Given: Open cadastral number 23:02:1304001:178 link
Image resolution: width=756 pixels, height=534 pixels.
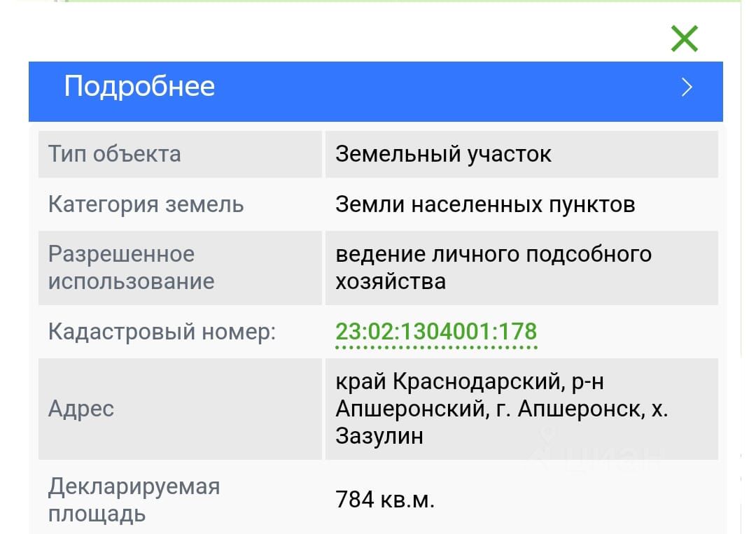Looking at the screenshot, I should click(436, 332).
